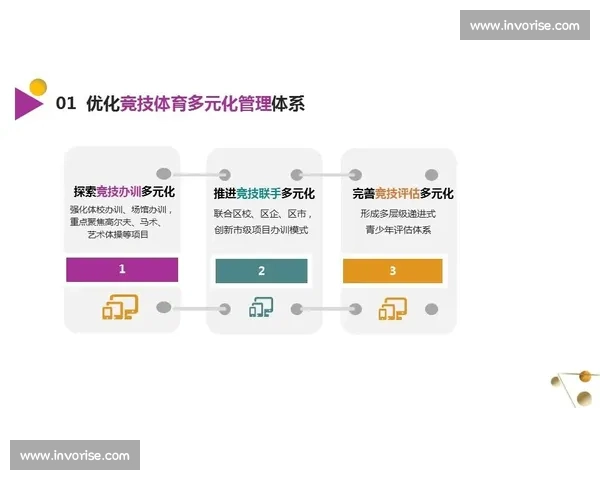600x480 pixels.
Task: Click the line 联合区校、区企、区市
Action: click(263, 214)
